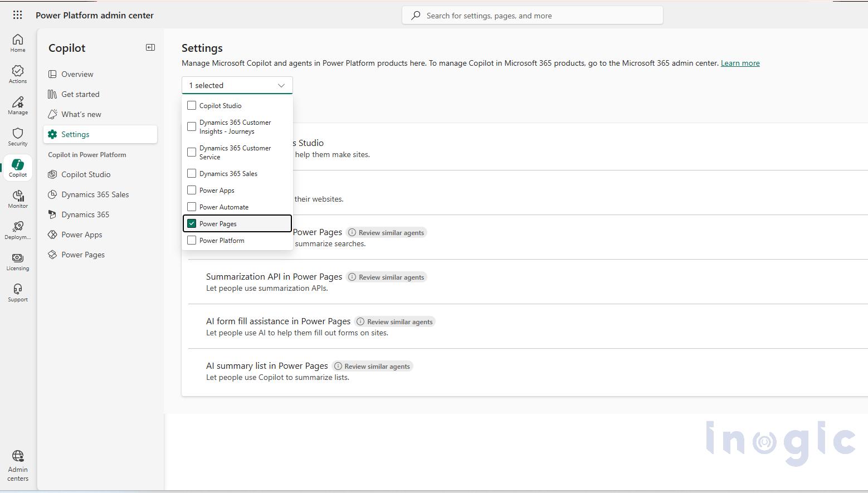
Task: Open AI summary list in Power Pages
Action: click(267, 365)
